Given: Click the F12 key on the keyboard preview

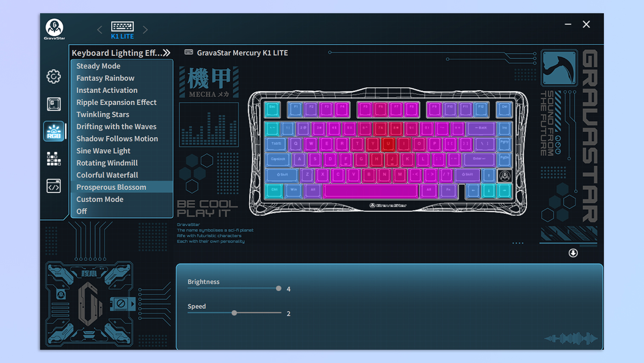Looking at the screenshot, I should pyautogui.click(x=481, y=109).
